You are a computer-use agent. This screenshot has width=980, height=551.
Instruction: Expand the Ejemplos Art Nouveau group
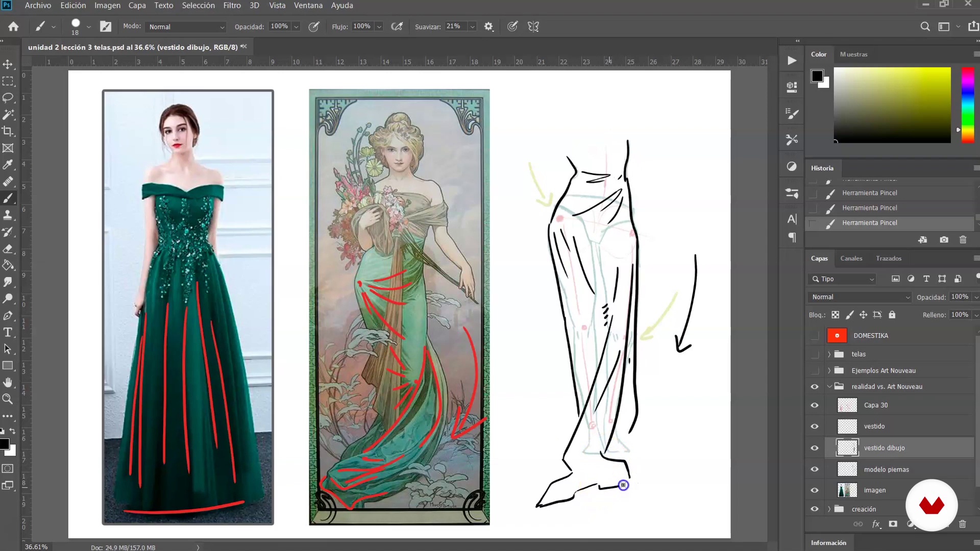[x=829, y=370]
